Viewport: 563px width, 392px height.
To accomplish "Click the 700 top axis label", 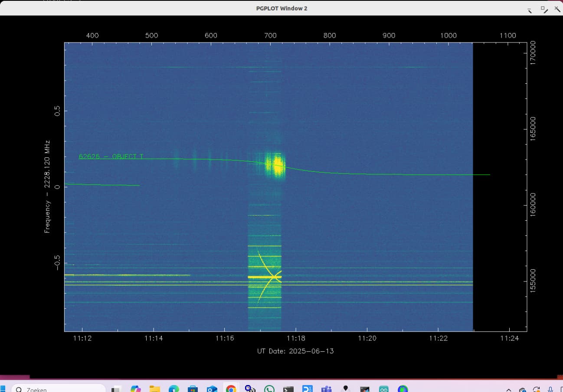I will (270, 36).
